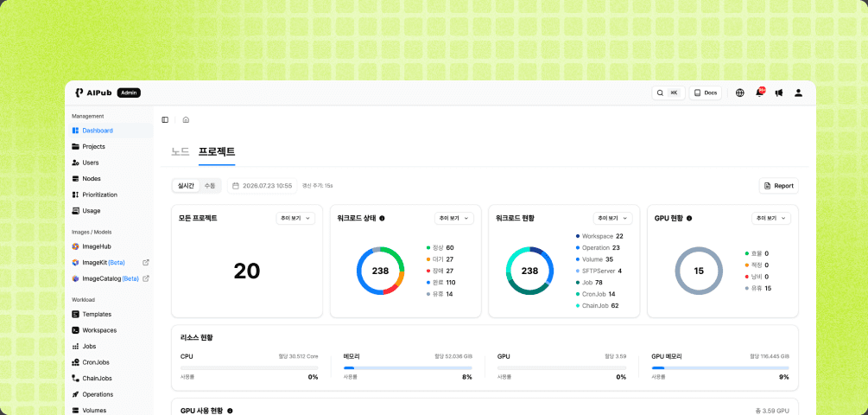Click the ChainJob 62 legend entry
The height and width of the screenshot is (415, 868).
598,306
